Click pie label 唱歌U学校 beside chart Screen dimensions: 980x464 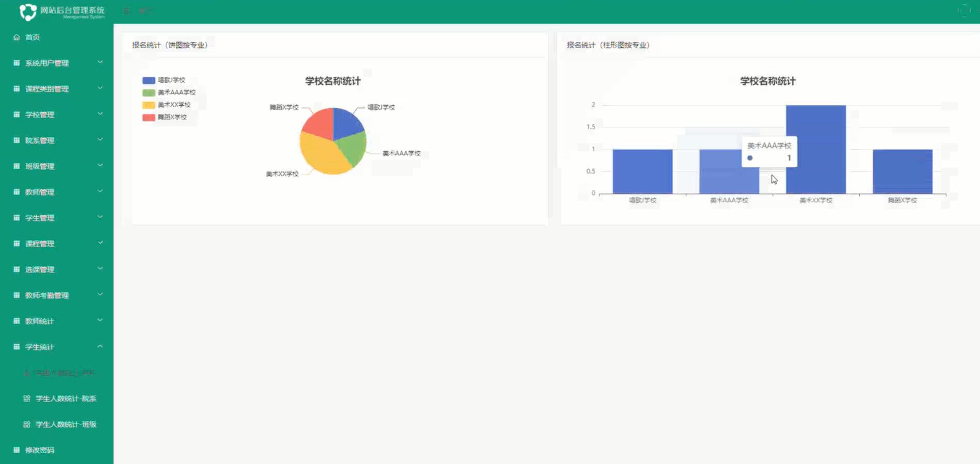point(381,107)
